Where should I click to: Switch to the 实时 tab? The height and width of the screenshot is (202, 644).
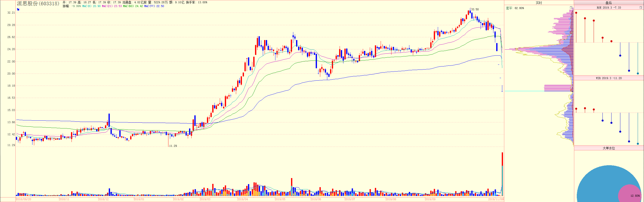[x=539, y=3]
